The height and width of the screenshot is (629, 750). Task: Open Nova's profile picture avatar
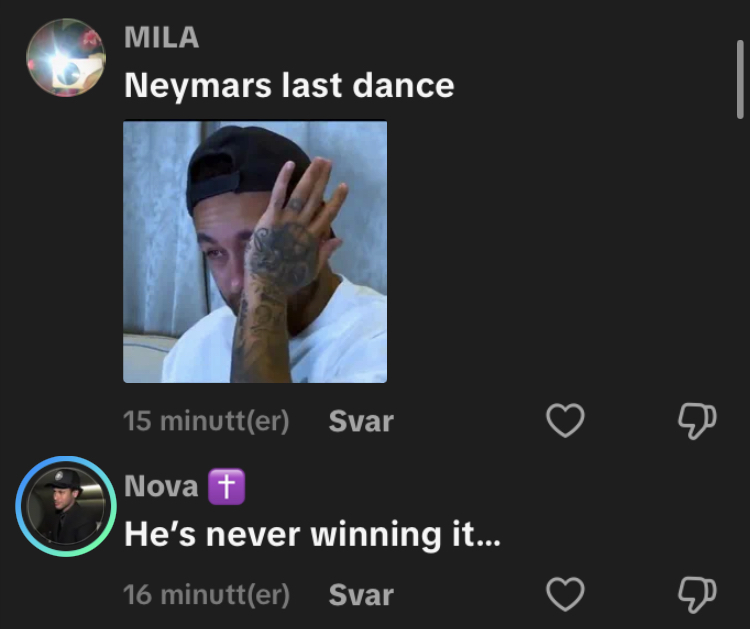click(x=66, y=506)
